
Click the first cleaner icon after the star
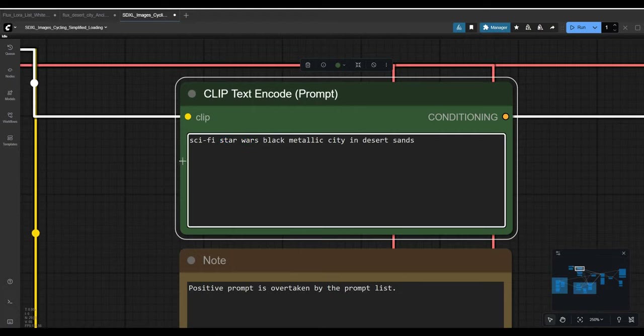(x=528, y=28)
